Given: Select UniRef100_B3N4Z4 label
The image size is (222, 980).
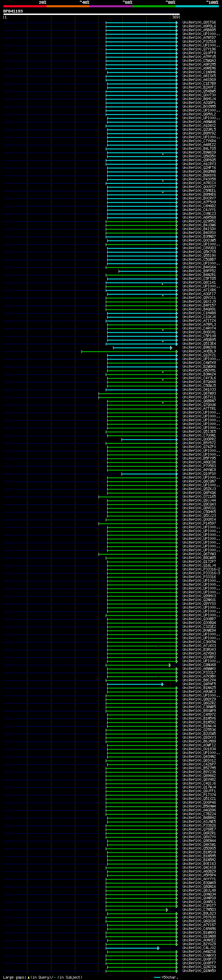Looking at the screenshot, I should 199,374.
